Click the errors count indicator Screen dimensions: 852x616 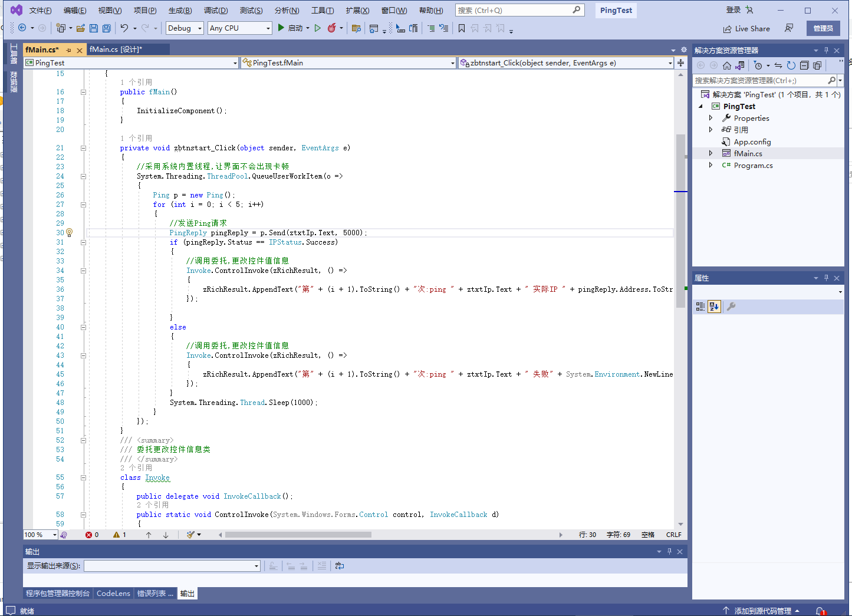(92, 535)
